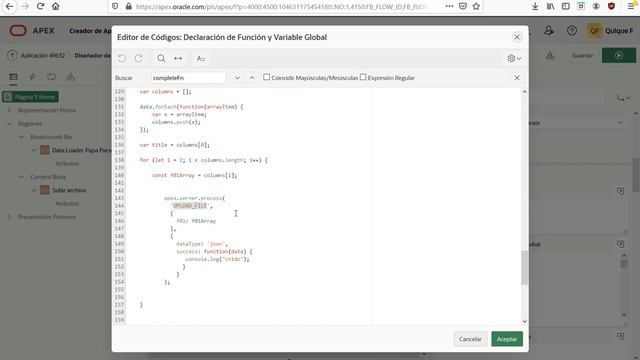This screenshot has height=360, width=640.
Task: Open Firefox downloads icon
Action: tap(535, 7)
